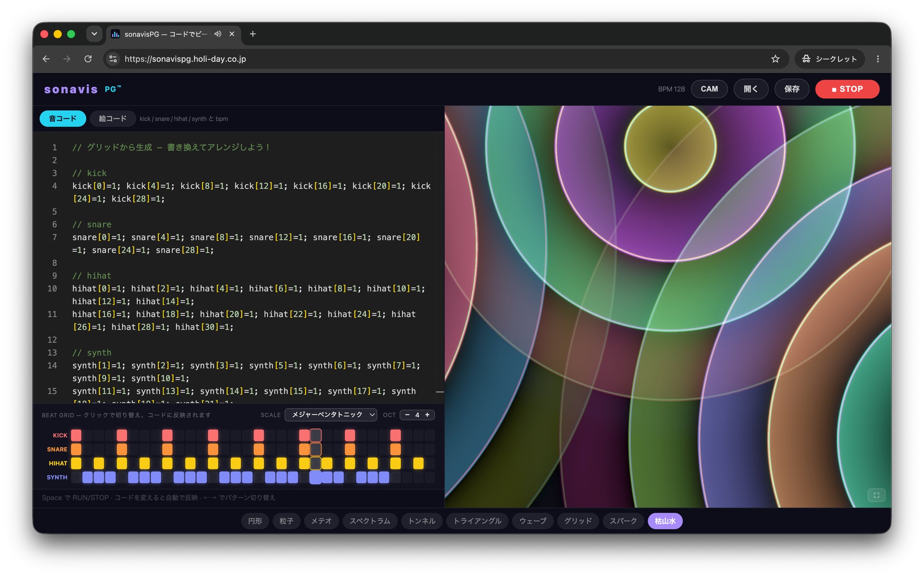This screenshot has height=577, width=924.
Task: Toggle the first SNARE step cell
Action: [76, 449]
